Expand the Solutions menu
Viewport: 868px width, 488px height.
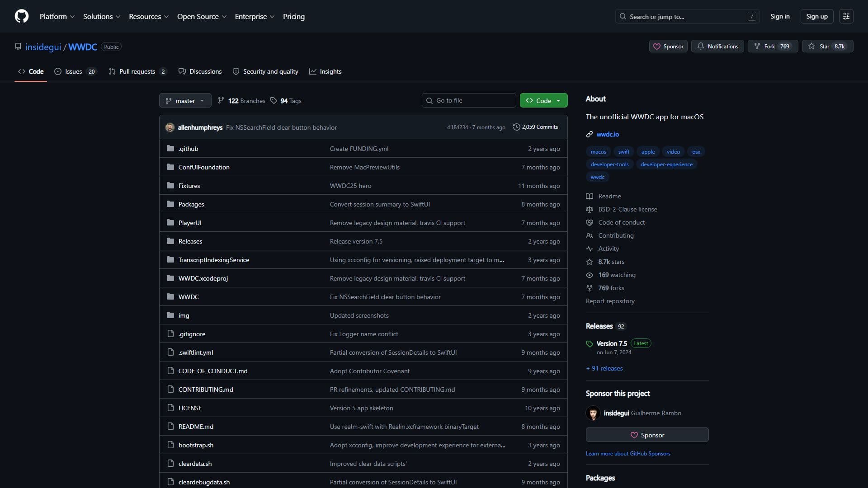tap(102, 16)
